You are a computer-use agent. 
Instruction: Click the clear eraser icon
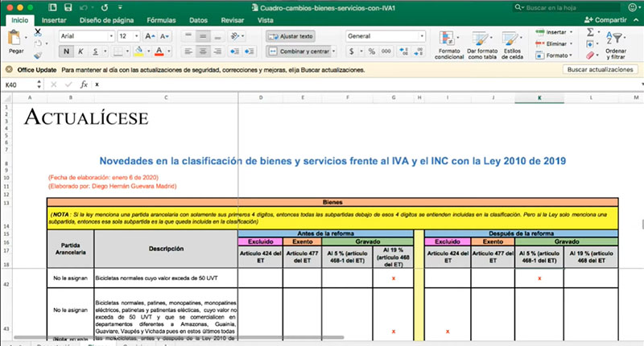click(x=590, y=56)
